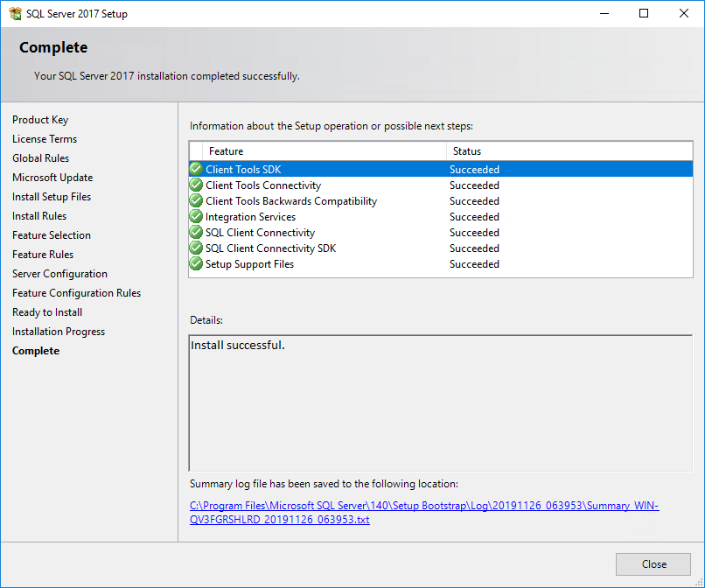
Task: Select the Setup Support Files row
Action: (x=441, y=263)
